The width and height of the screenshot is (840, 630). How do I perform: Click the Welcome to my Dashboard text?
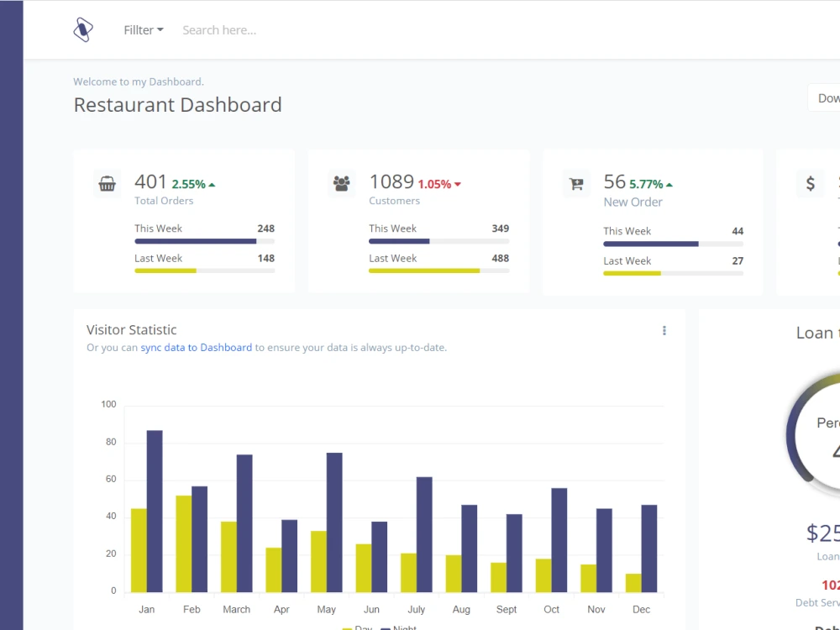pos(139,82)
